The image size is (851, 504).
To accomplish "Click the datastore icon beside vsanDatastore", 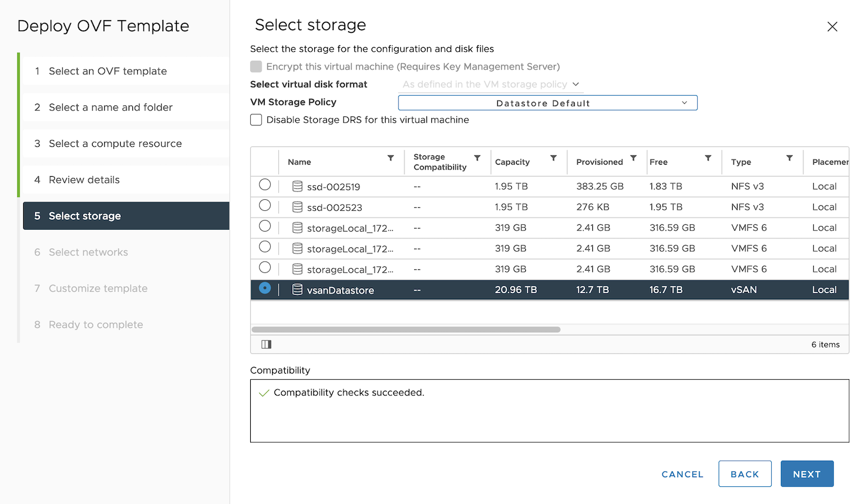I will [297, 289].
